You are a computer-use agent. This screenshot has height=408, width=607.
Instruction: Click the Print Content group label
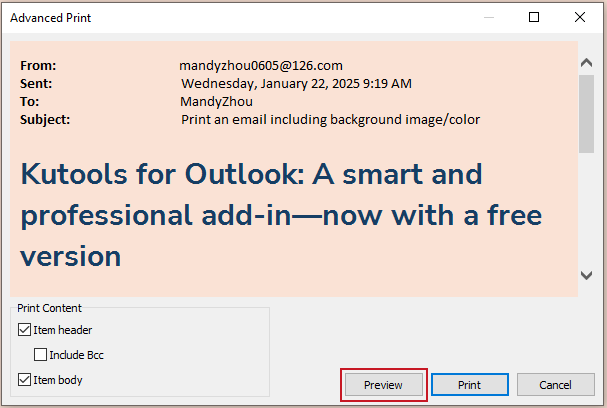tap(50, 308)
